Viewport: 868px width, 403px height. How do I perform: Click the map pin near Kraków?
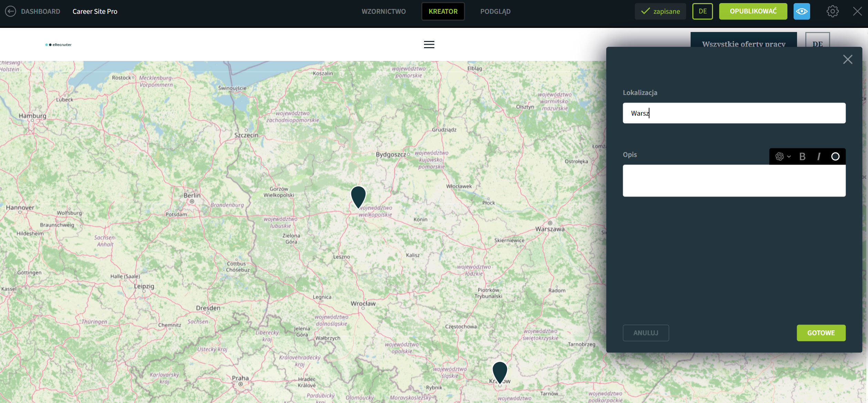pos(500,371)
